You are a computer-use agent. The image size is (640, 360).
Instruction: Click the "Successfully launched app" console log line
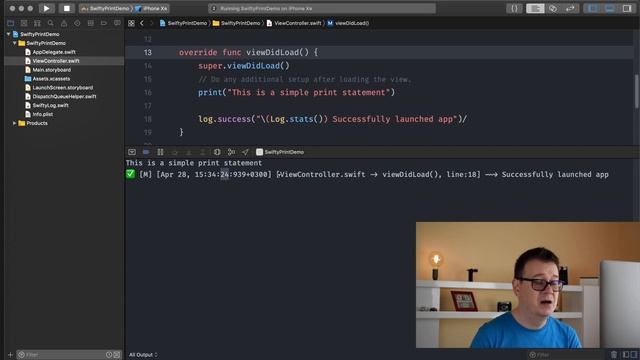(367, 174)
